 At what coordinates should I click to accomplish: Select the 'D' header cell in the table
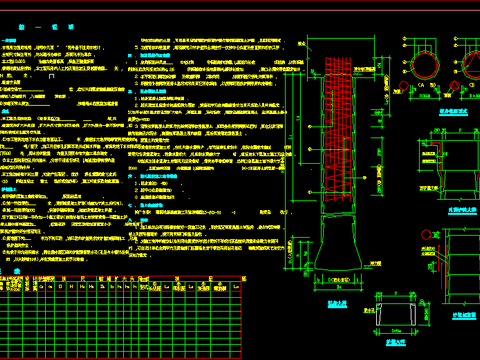pyautogui.click(x=60, y=287)
